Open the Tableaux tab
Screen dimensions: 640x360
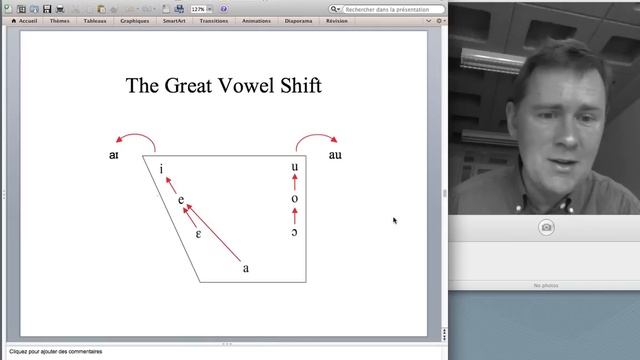[95, 21]
